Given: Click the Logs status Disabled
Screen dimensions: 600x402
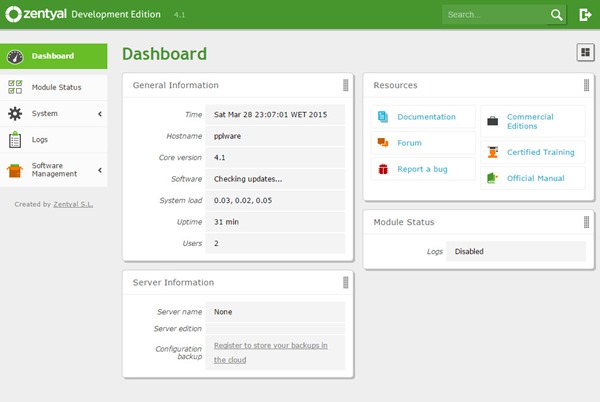Looking at the screenshot, I should [469, 251].
